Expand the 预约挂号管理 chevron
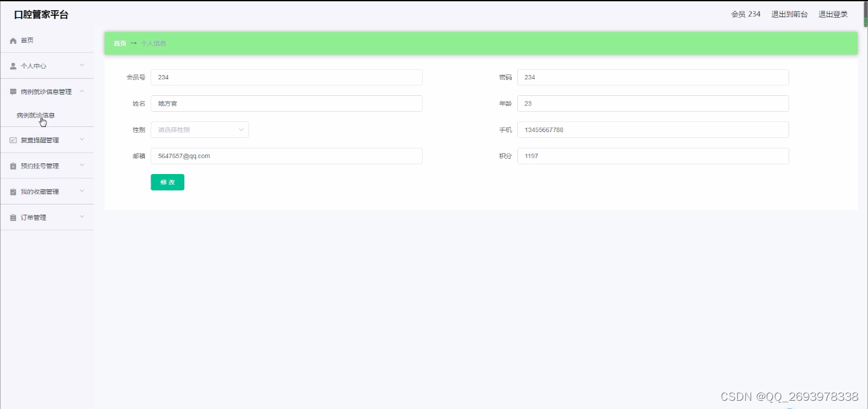 82,166
